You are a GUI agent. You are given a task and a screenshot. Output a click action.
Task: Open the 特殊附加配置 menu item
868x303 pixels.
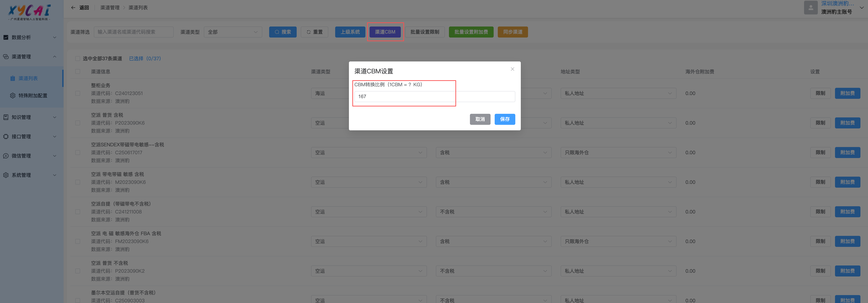click(33, 96)
